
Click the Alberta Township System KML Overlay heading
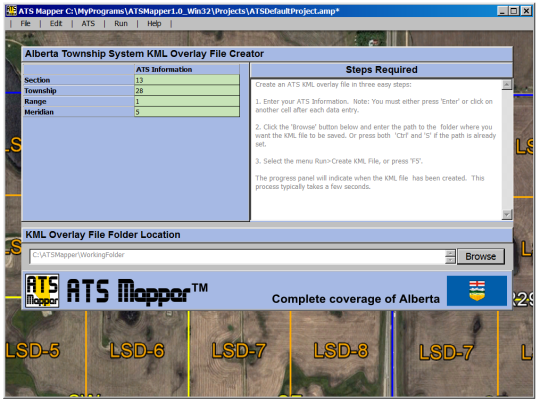[x=144, y=54]
